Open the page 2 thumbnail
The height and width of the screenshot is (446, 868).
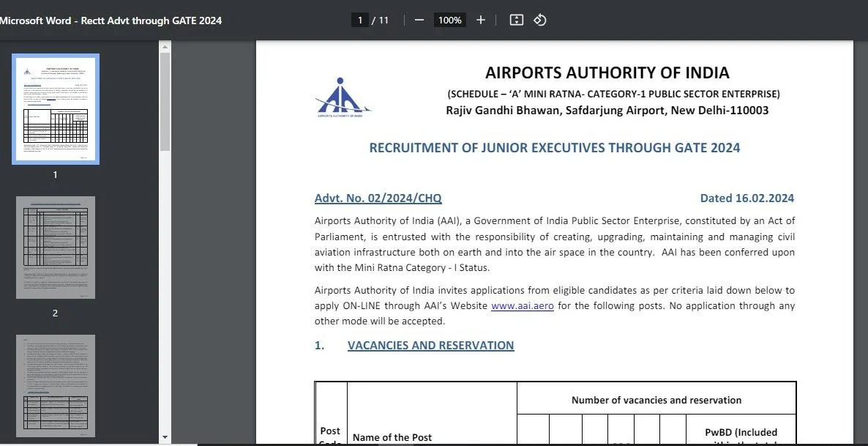pyautogui.click(x=56, y=247)
